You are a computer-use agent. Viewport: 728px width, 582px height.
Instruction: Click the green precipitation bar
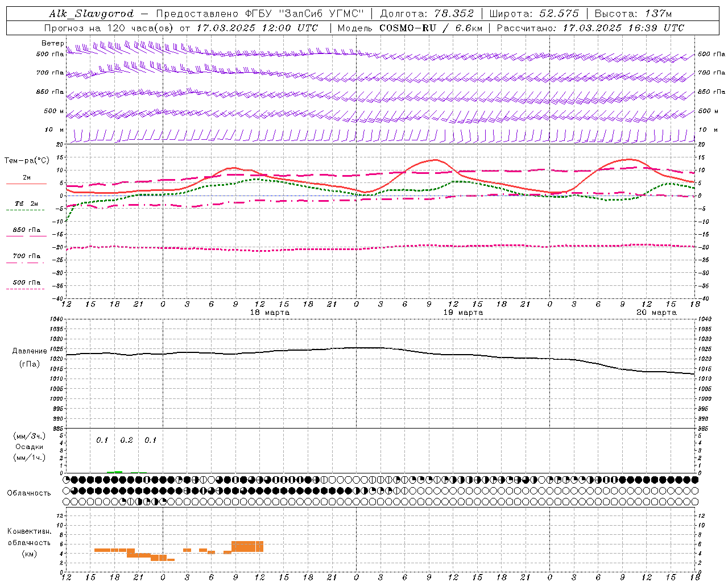(114, 472)
